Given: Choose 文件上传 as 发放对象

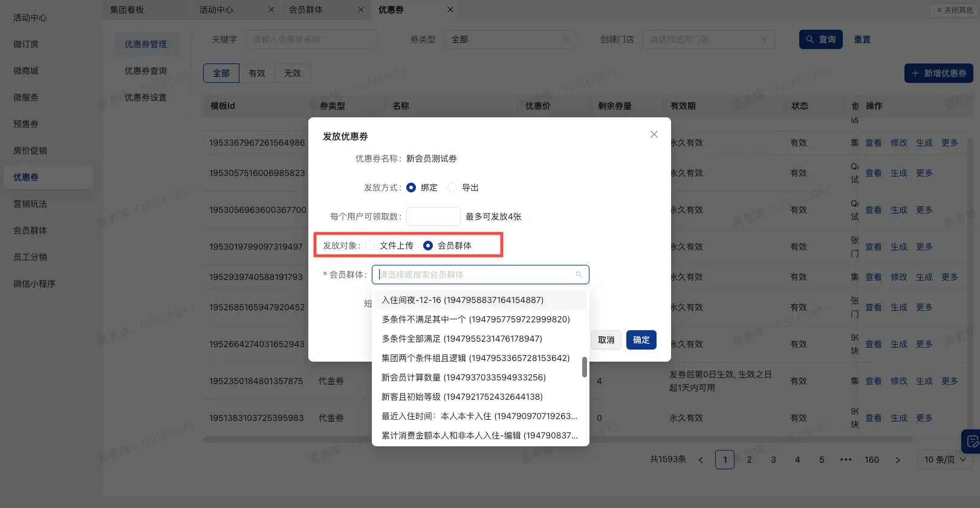Looking at the screenshot, I should [370, 246].
